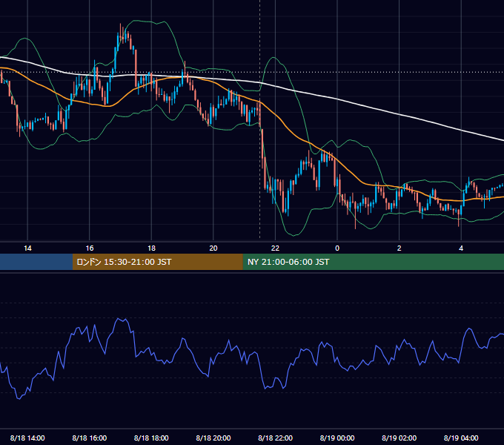504x445 pixels.
Task: Select the blue session bar before ロンドン
Action: tap(36, 262)
